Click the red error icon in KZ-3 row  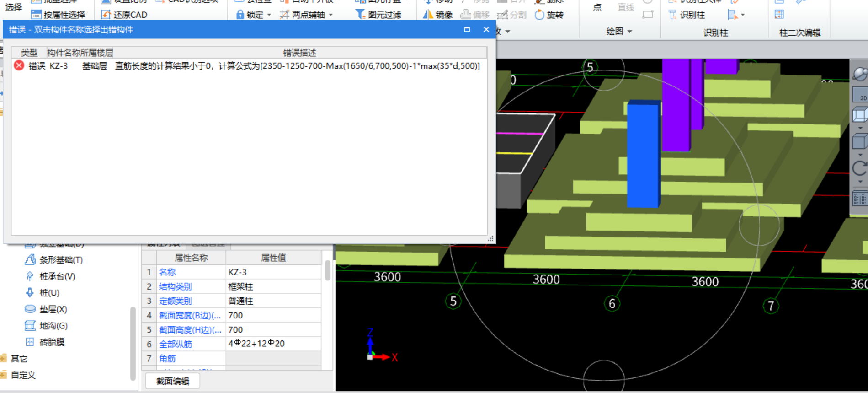19,65
